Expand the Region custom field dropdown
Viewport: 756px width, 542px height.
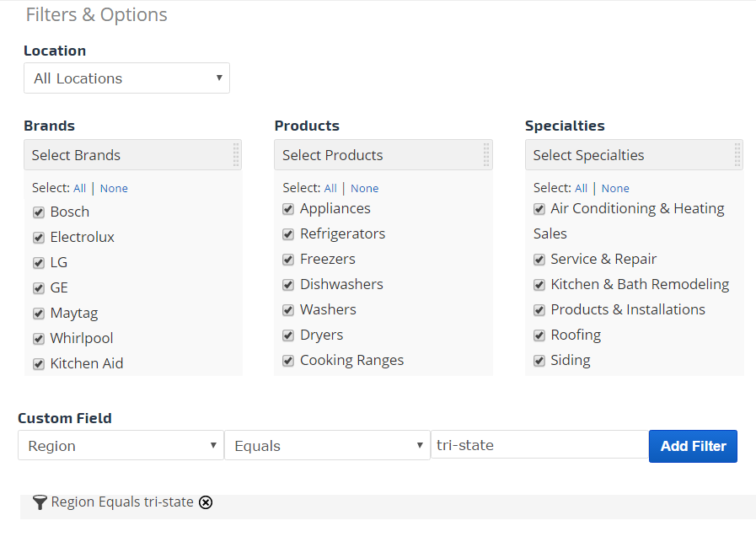[121, 446]
